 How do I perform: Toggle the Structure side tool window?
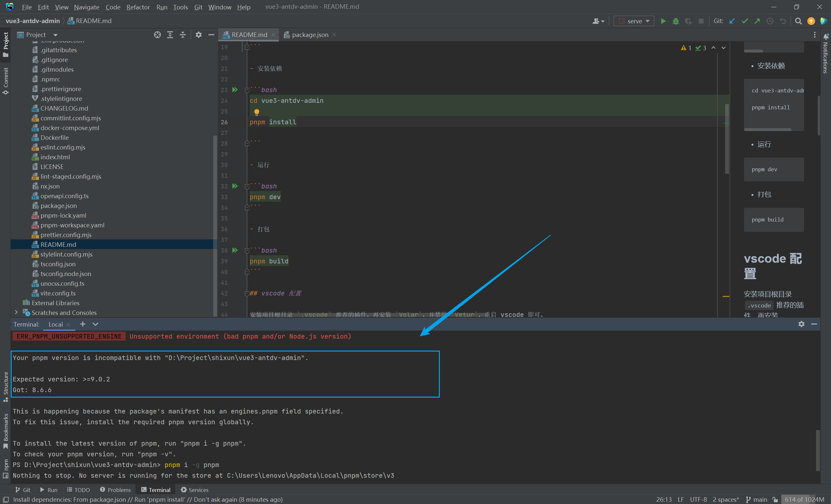tap(6, 387)
